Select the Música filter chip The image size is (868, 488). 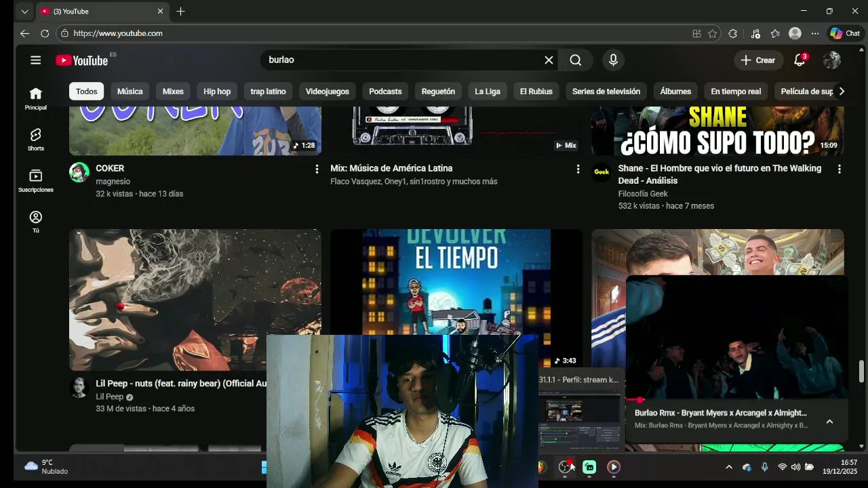click(x=130, y=91)
